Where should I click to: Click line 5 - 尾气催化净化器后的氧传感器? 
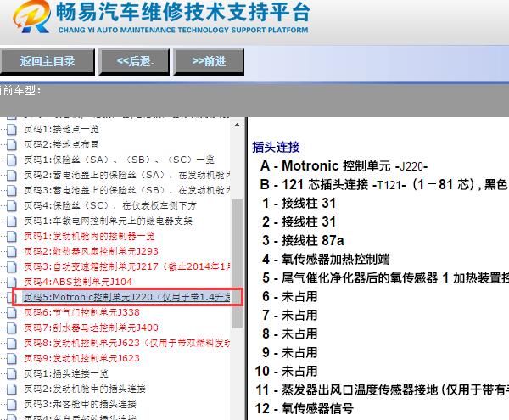click(x=385, y=277)
